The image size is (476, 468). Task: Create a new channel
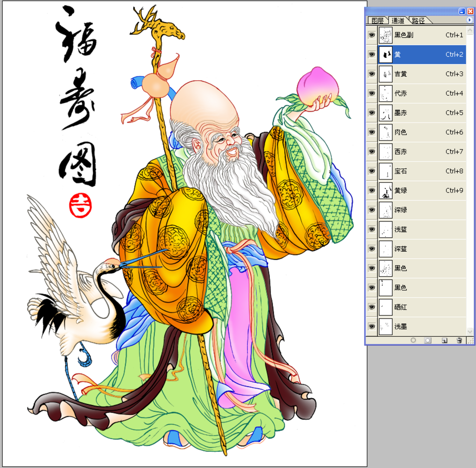click(x=444, y=340)
